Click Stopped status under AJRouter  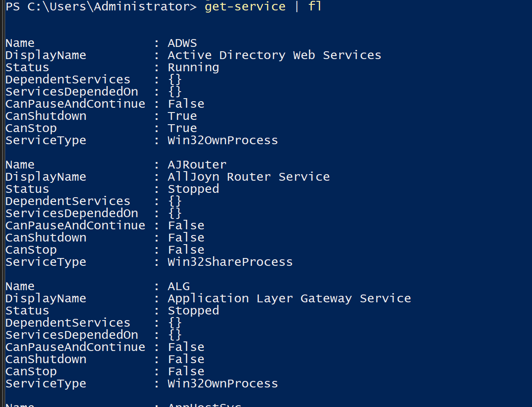pos(193,189)
